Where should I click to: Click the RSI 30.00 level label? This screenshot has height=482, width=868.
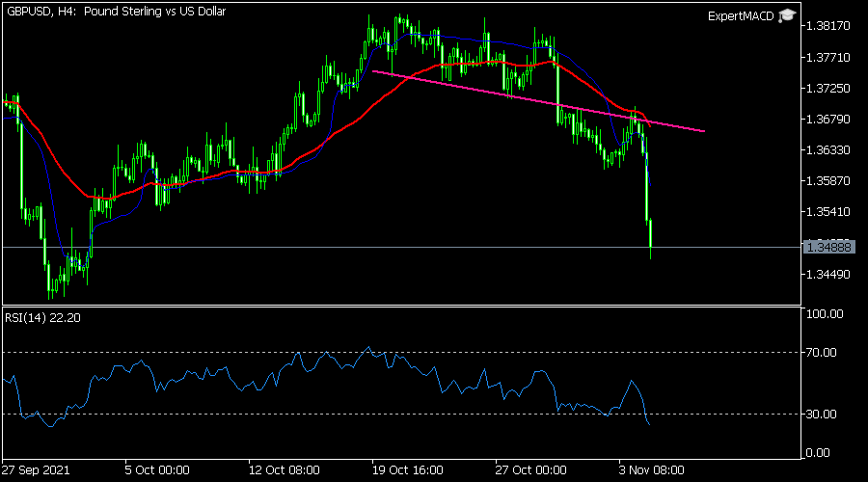coord(822,414)
